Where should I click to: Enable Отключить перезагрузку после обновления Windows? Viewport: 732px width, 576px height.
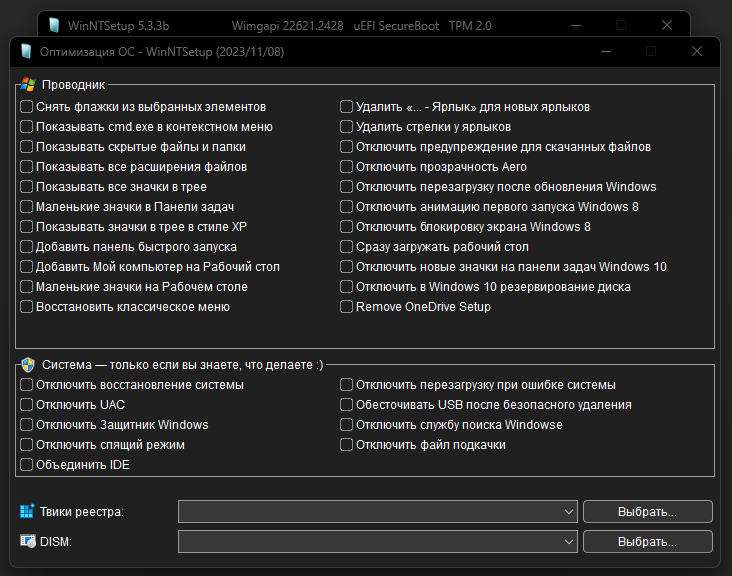coord(346,187)
